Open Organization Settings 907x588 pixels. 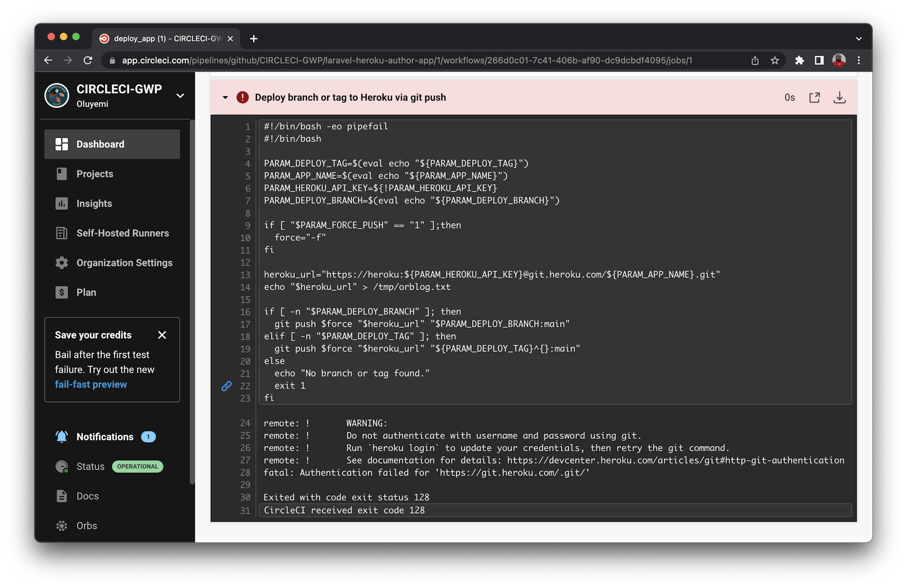click(x=124, y=262)
